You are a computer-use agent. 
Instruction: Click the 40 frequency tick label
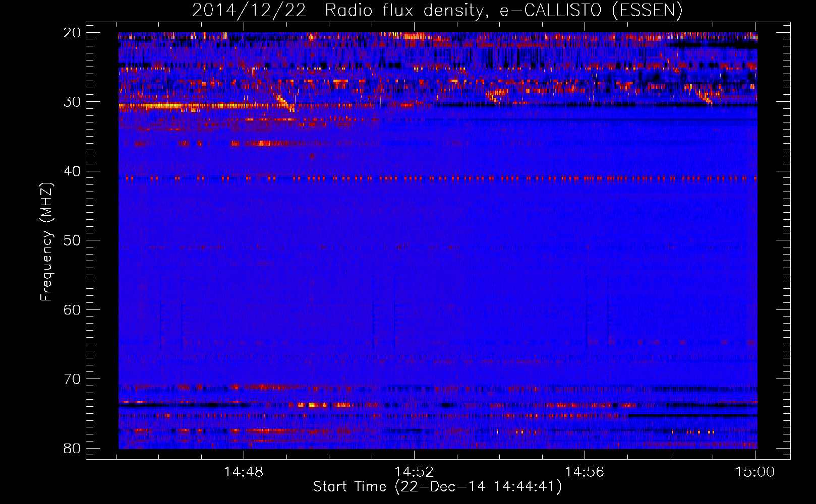tap(73, 171)
